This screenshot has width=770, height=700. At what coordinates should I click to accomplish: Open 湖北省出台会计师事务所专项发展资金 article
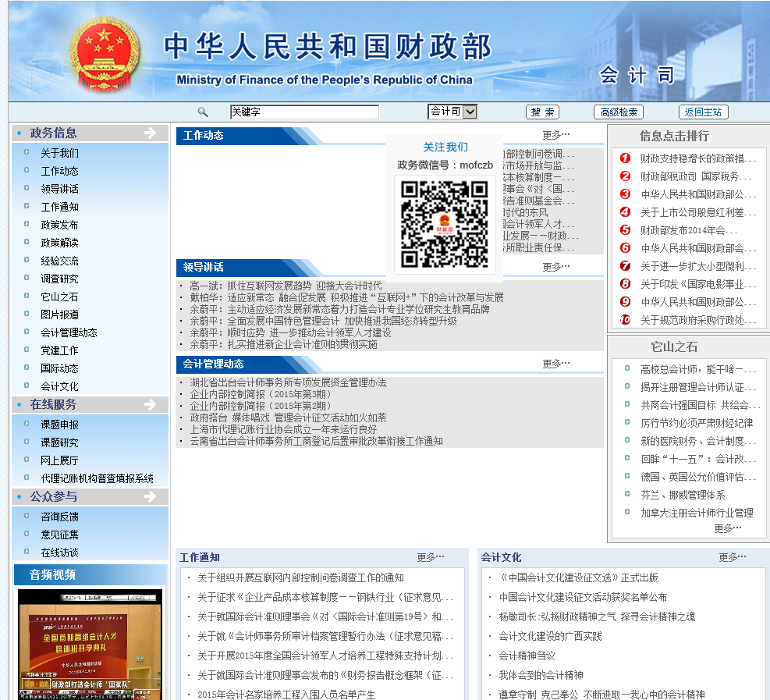[x=288, y=382]
